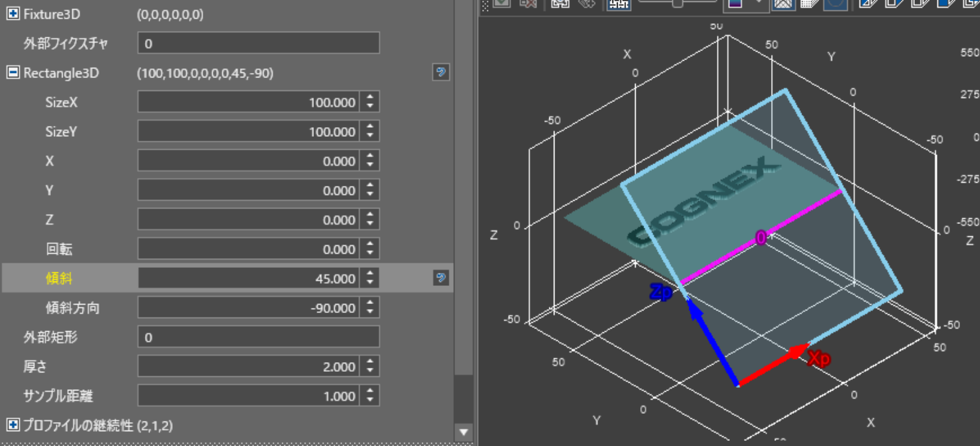Click the red X icon in 3D toolbar
Image resolution: width=980 pixels, height=446 pixels.
pos(527,3)
